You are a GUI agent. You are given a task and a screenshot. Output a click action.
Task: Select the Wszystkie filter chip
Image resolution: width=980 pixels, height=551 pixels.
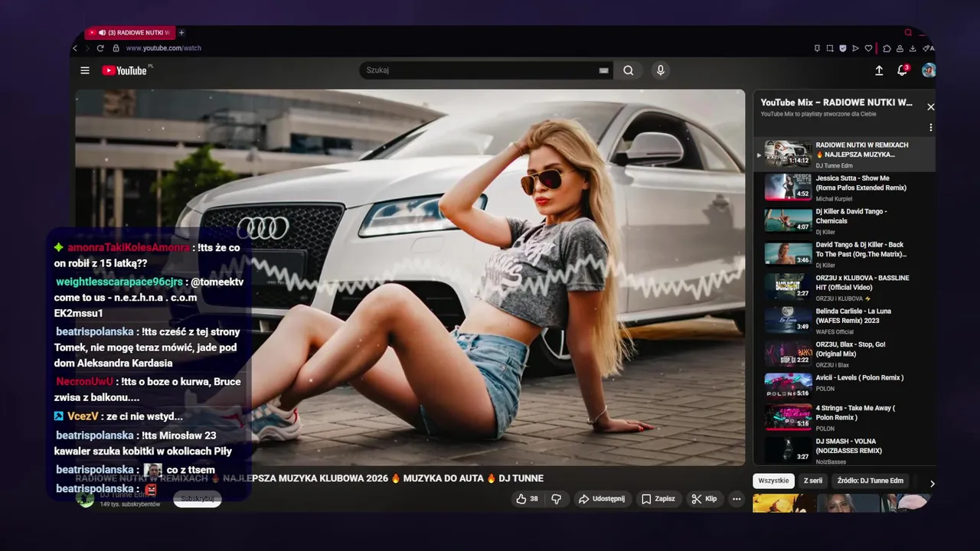(773, 481)
